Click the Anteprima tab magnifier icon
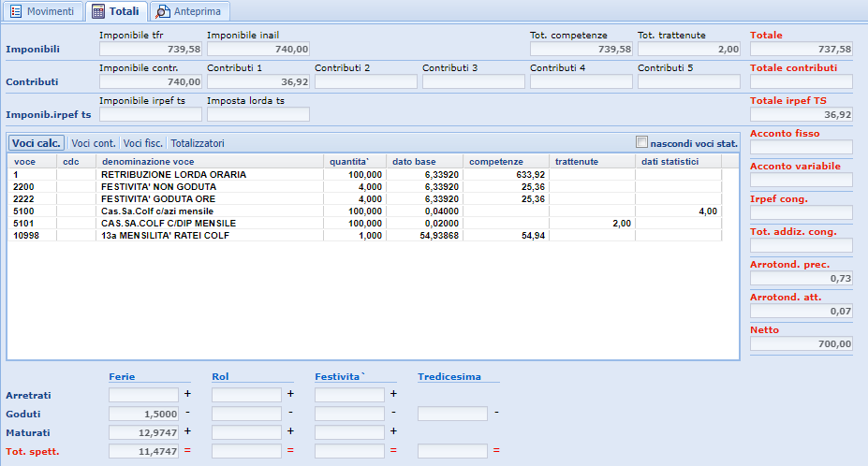 [162, 11]
